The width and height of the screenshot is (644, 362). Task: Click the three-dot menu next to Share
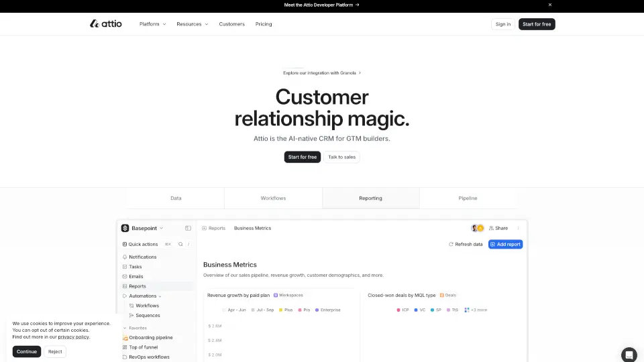(x=518, y=228)
